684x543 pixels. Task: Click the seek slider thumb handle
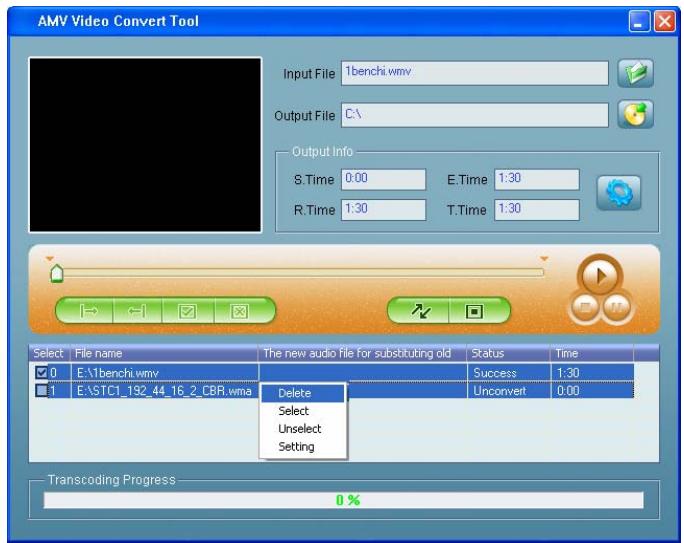pos(57,273)
